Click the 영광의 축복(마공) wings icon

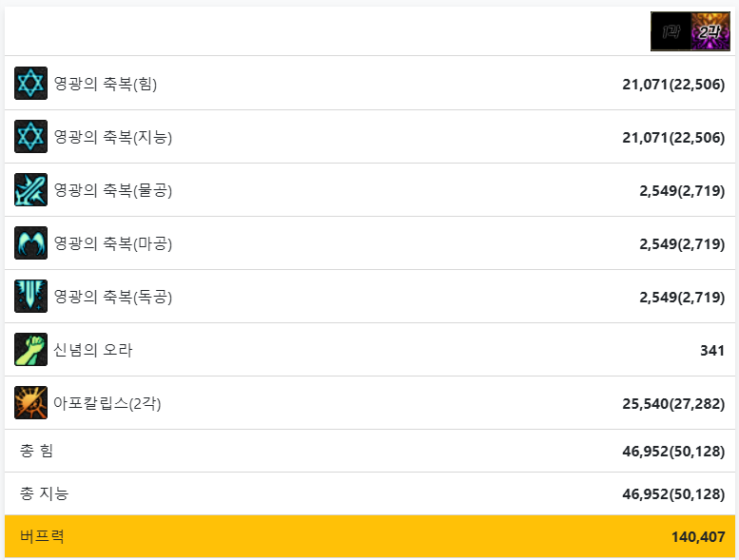[x=30, y=243]
